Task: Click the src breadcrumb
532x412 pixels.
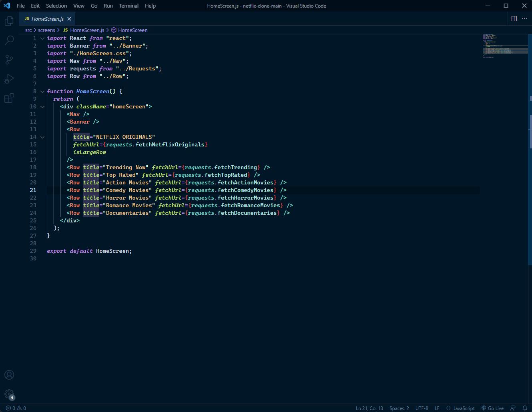Action: [28, 30]
